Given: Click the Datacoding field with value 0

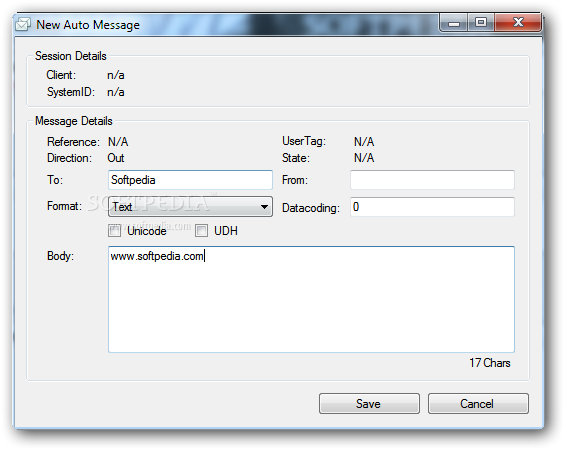Looking at the screenshot, I should tap(432, 207).
